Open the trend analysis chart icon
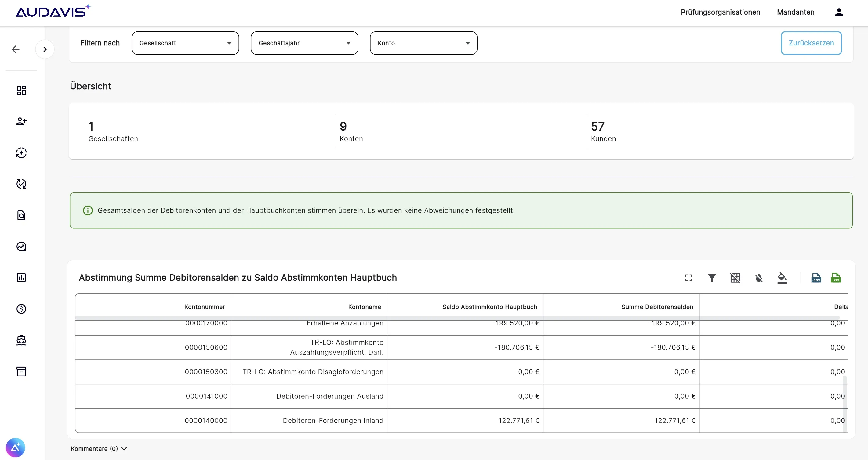Viewport: 868px width, 460px height. click(21, 246)
